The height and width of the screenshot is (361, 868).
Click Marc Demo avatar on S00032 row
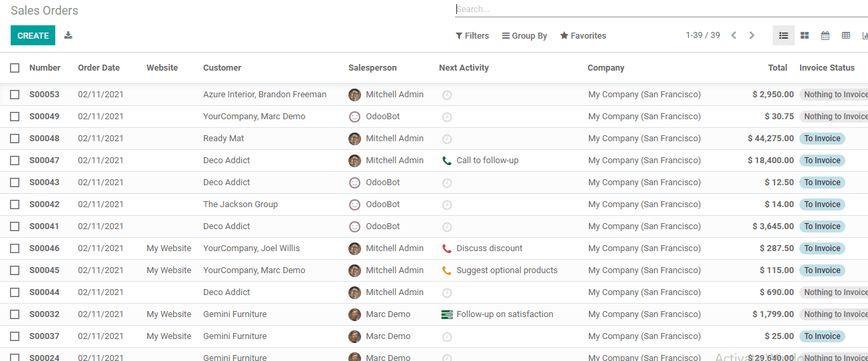coord(354,314)
